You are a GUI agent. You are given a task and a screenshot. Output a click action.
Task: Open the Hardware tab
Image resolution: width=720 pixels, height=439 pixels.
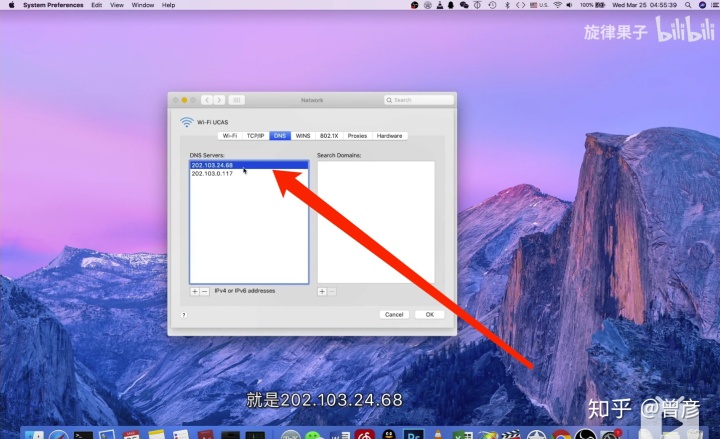click(389, 136)
